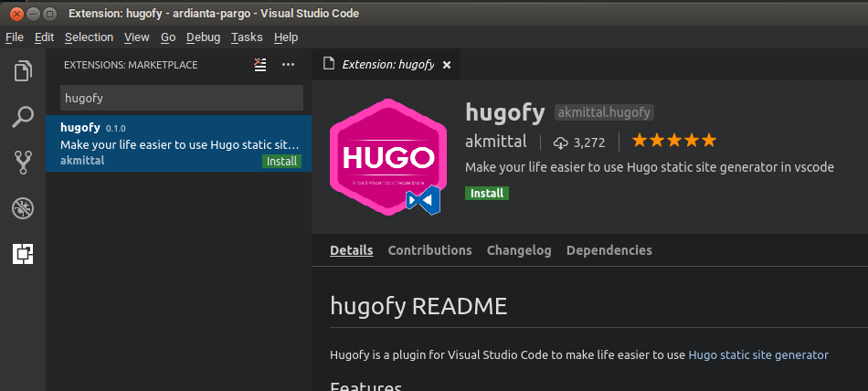This screenshot has width=868, height=391.
Task: Click the EXTENSIONS: MARKETPLACE header
Action: (131, 65)
